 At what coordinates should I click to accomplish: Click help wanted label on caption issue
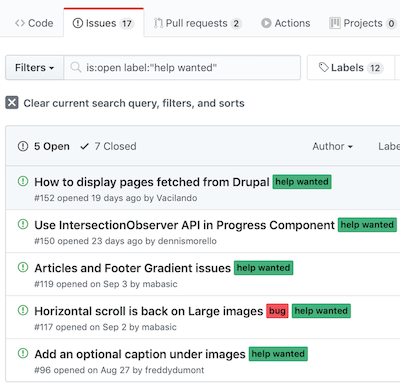pos(278,354)
